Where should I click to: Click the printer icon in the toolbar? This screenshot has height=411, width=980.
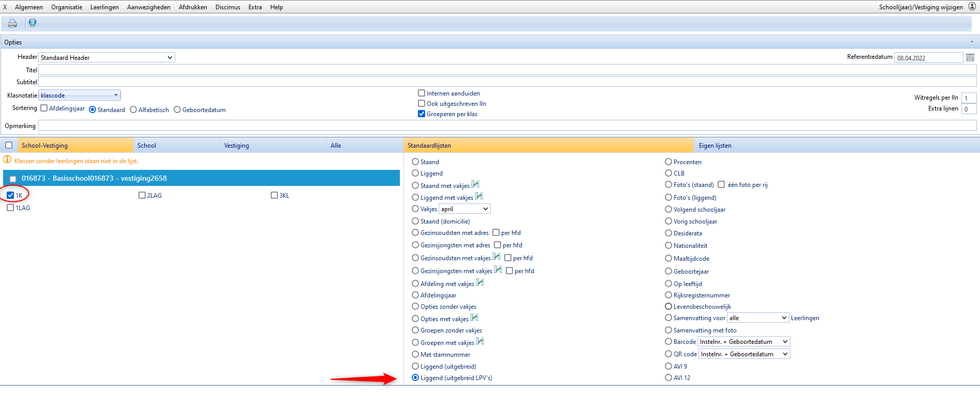12,23
